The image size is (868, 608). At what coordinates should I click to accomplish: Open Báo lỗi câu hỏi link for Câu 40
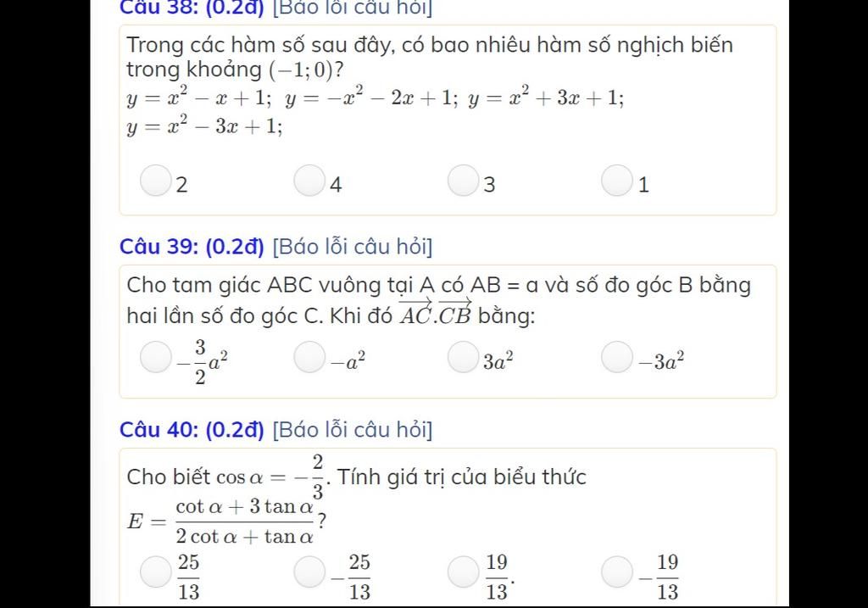click(353, 430)
